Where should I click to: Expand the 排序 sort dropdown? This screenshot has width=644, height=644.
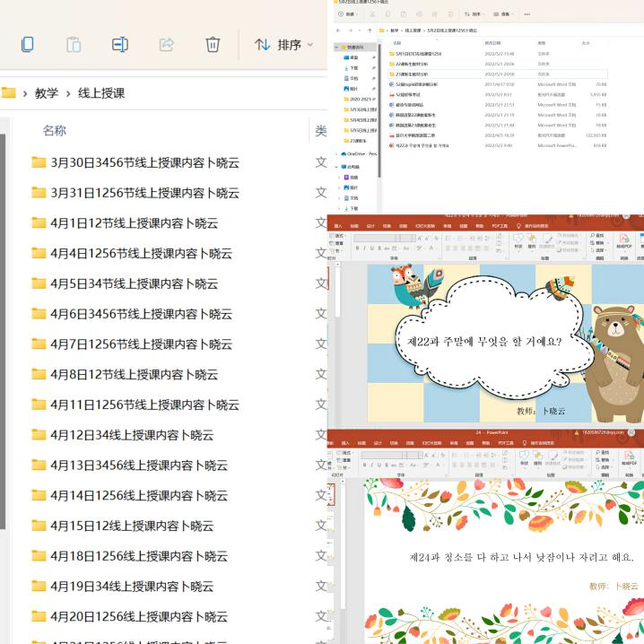[283, 44]
